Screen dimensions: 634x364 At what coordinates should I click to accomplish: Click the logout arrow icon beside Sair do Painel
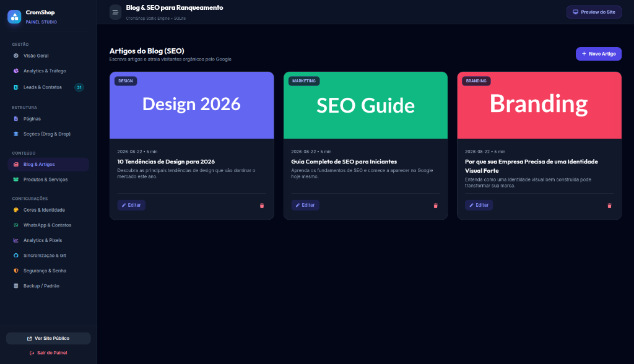coord(32,353)
